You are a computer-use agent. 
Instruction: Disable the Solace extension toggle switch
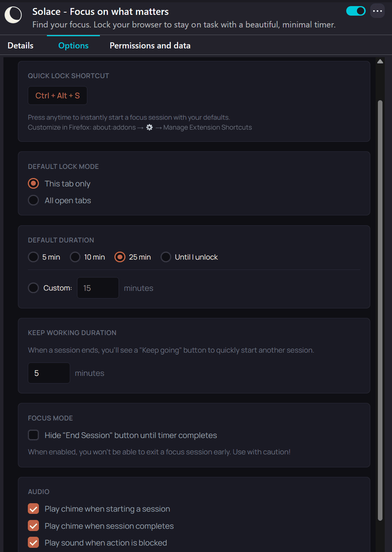point(355,11)
